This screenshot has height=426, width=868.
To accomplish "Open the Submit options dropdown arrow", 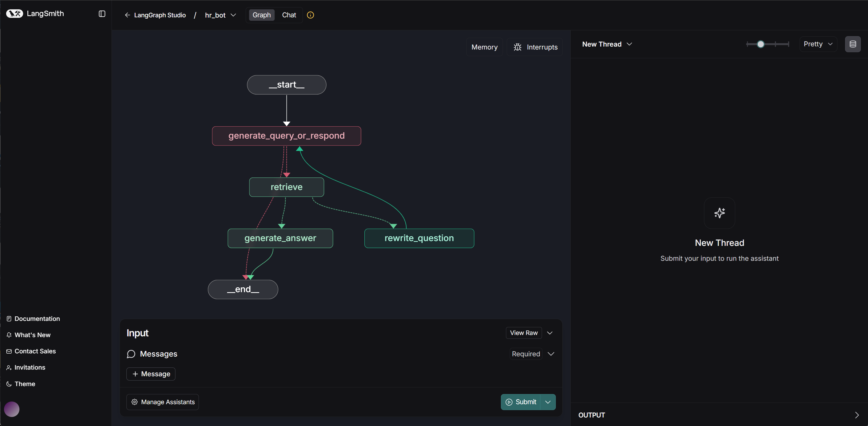I will [x=548, y=402].
